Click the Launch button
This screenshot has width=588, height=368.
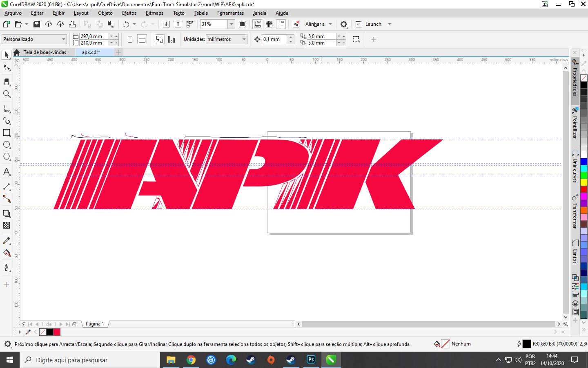373,24
